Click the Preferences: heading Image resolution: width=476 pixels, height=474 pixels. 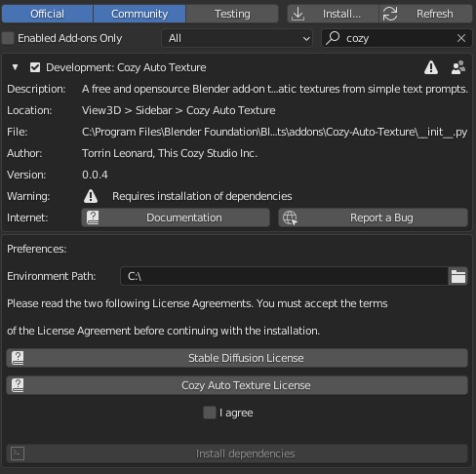[37, 249]
